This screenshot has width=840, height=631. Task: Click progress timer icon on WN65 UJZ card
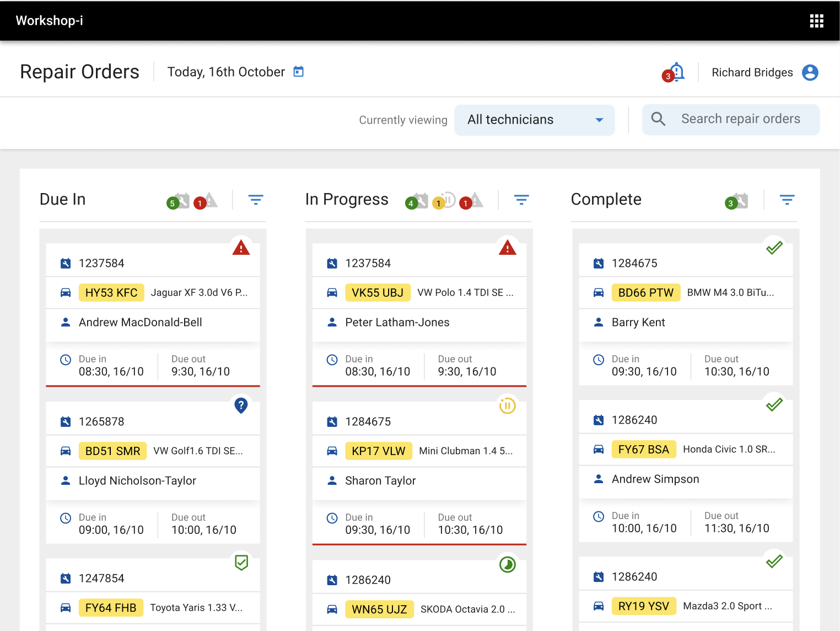(507, 564)
